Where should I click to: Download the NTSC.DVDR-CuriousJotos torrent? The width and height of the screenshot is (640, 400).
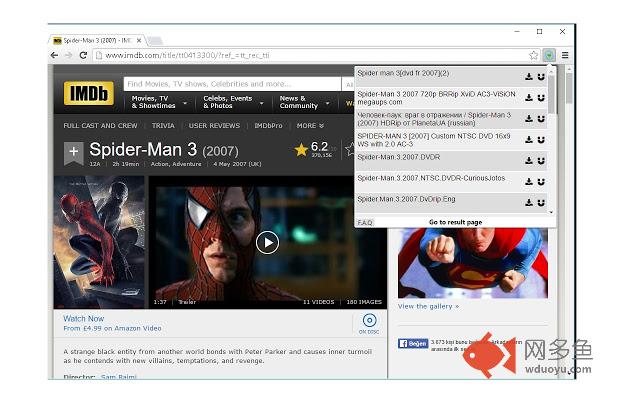click(529, 182)
